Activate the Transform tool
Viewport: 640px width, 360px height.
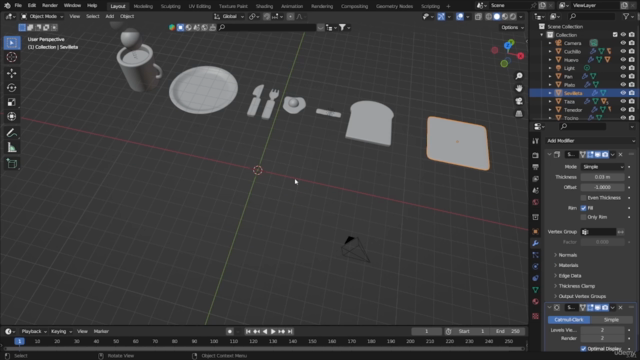pos(11,117)
